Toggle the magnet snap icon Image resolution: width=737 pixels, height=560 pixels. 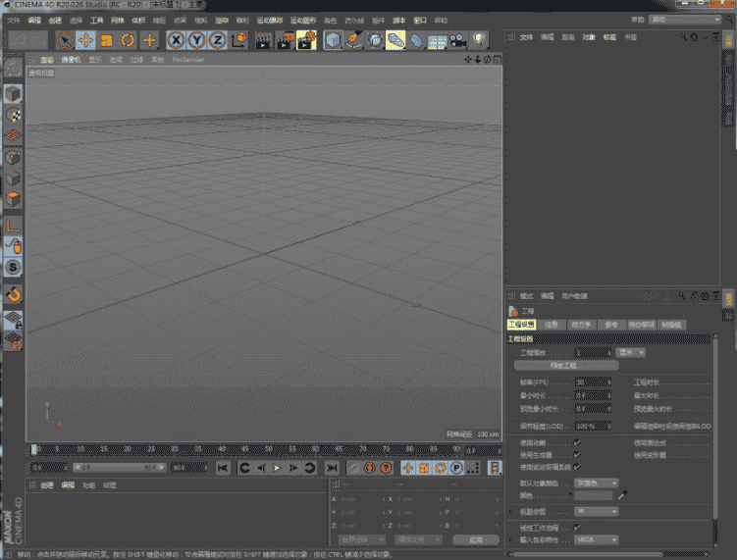(13, 294)
